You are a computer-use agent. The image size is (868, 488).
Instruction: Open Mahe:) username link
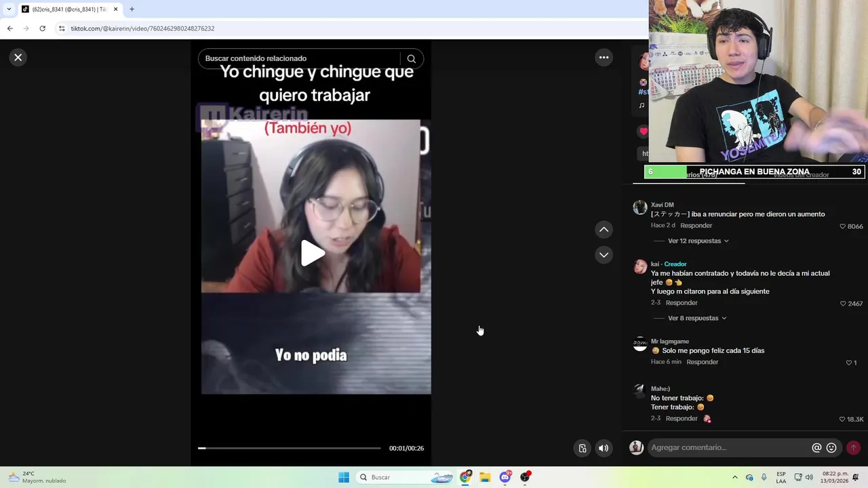click(x=660, y=389)
